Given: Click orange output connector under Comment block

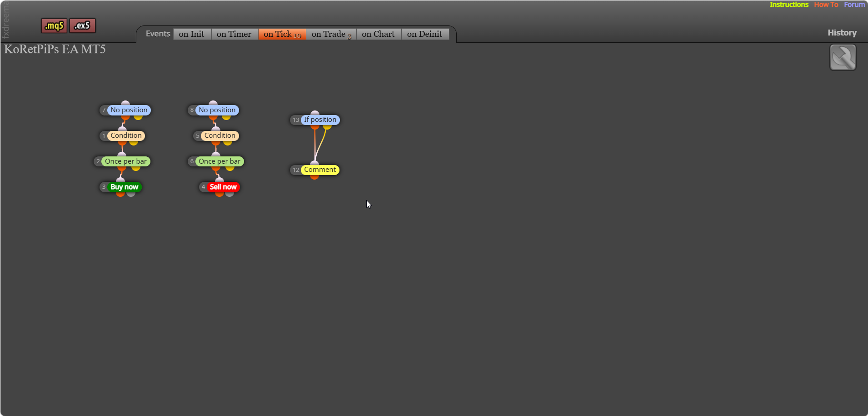Looking at the screenshot, I should coord(314,177).
